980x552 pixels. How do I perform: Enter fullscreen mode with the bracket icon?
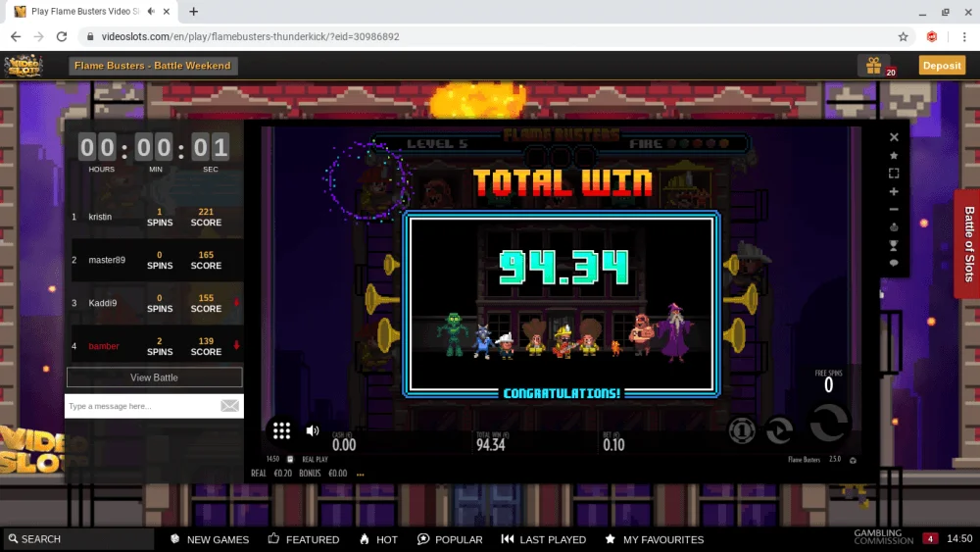coord(894,174)
